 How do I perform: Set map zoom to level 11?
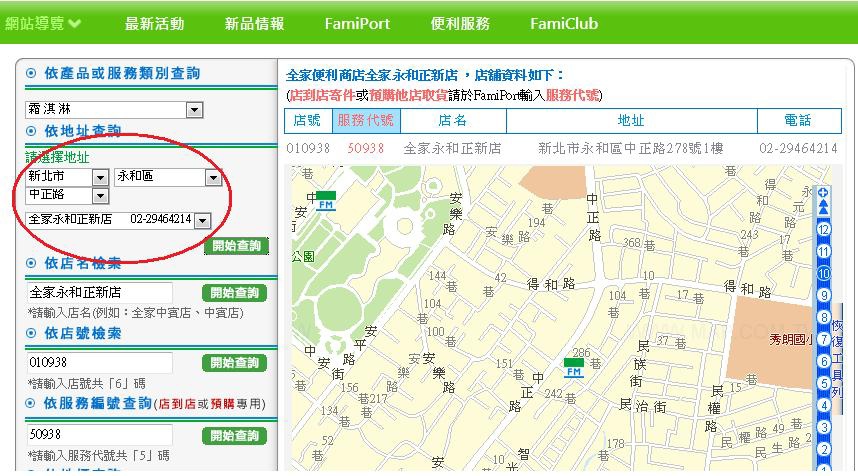point(824,252)
